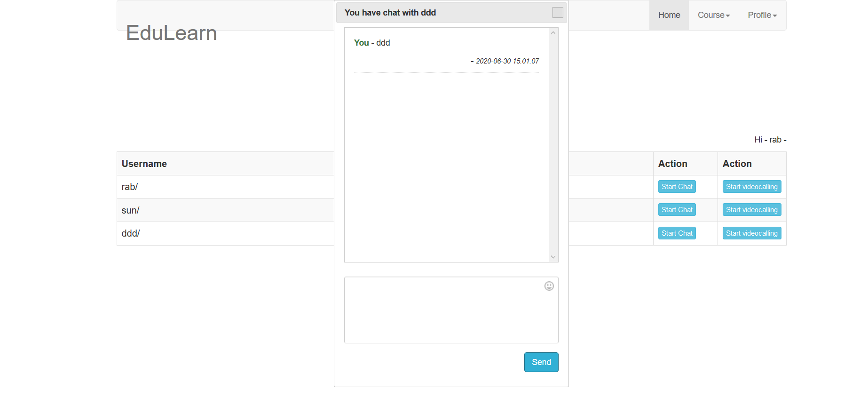Select the Home navigation item
This screenshot has height=405, width=868.
pos(669,15)
